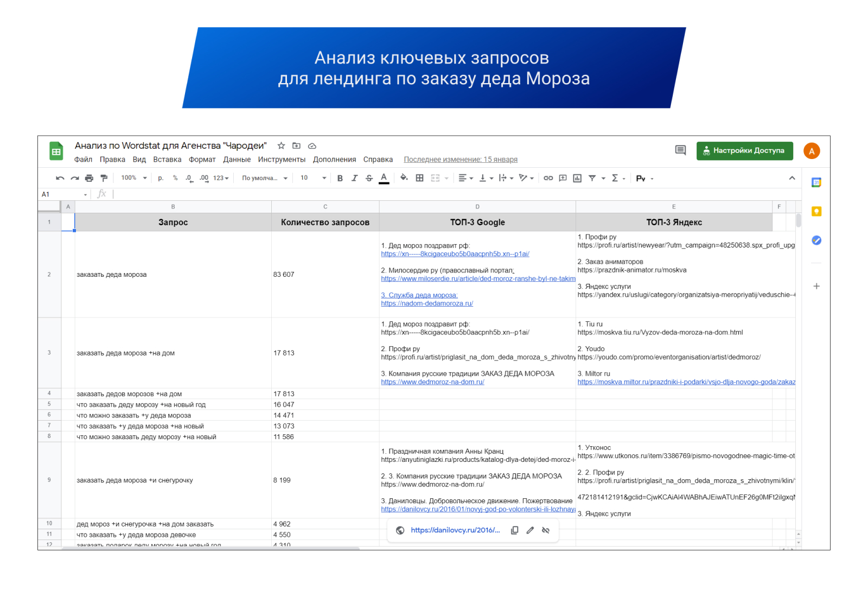Image resolution: width=868 pixels, height=590 pixels.
Task: Open the vertical align dropdown
Action: (x=486, y=178)
